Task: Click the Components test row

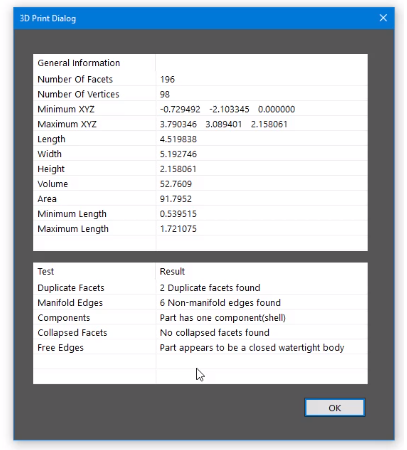Action: click(x=200, y=318)
